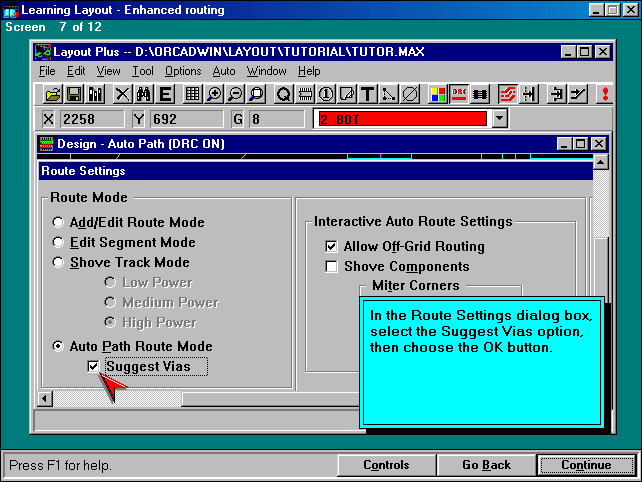This screenshot has height=482, width=642.
Task: Expand the layer dropdown showing 2 BOT
Action: point(500,119)
